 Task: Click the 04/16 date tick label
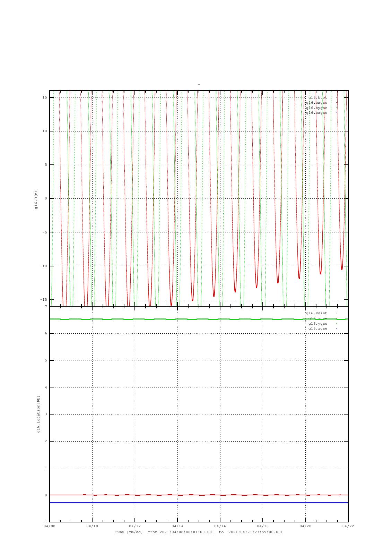220,526
